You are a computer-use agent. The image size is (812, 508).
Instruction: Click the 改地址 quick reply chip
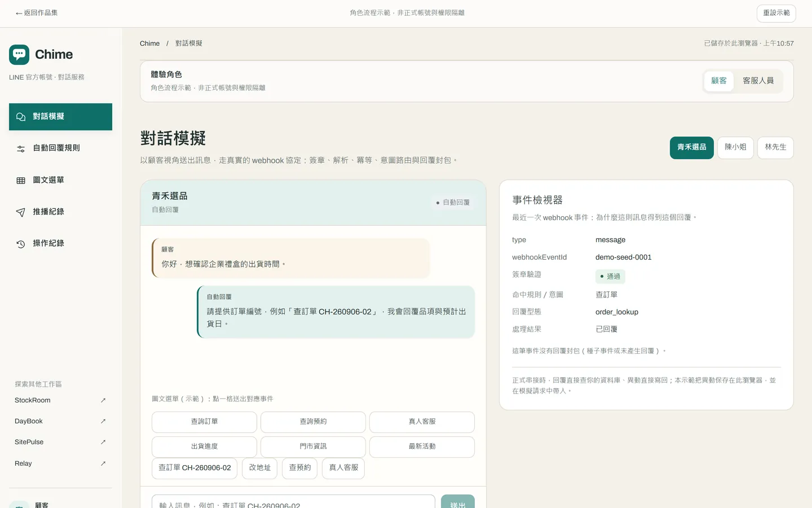[x=260, y=468]
